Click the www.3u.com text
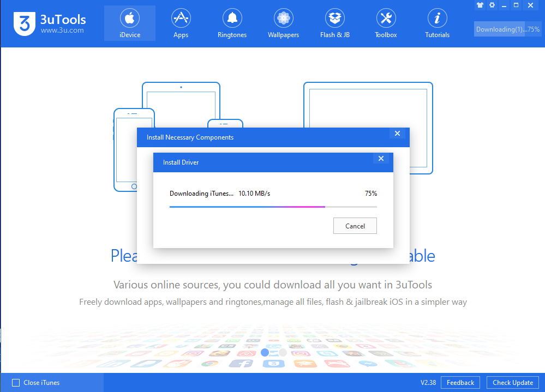545x392 pixels. pos(62,30)
